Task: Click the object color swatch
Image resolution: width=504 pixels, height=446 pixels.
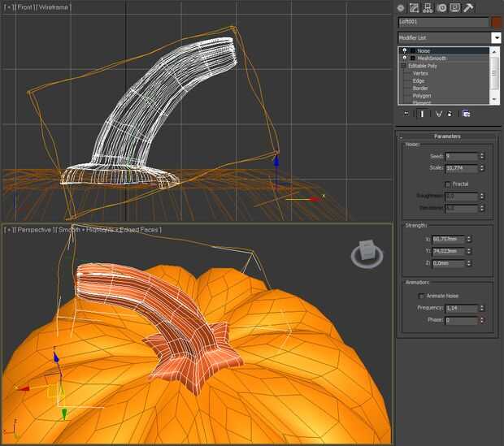Action: 496,22
